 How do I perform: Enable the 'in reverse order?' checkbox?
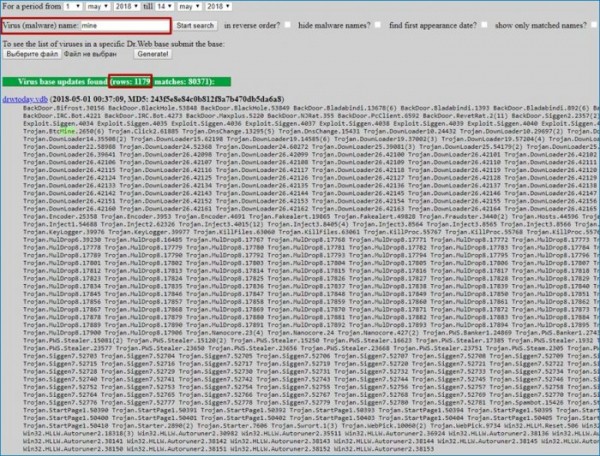pyautogui.click(x=287, y=25)
